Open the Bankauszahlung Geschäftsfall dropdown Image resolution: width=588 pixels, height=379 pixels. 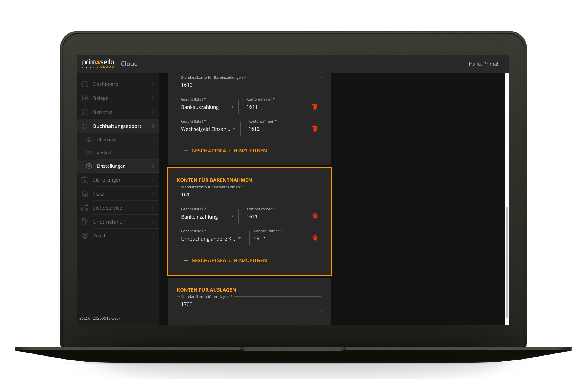click(208, 107)
